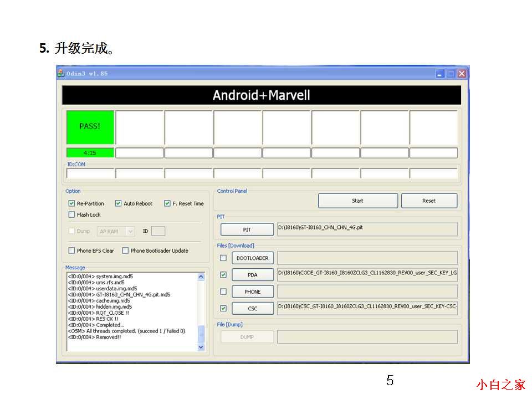Screen dimensions: 532x399
Task: Check Phone Bootloader Update
Action: click(x=125, y=250)
